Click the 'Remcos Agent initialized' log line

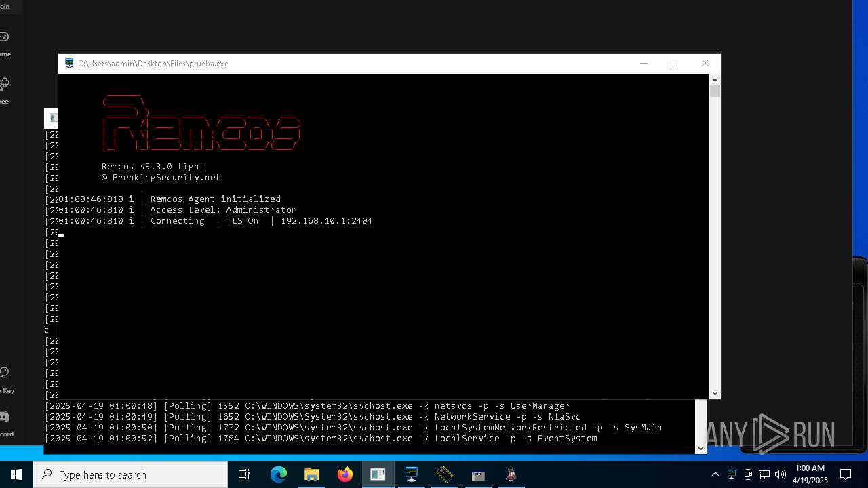coord(215,199)
